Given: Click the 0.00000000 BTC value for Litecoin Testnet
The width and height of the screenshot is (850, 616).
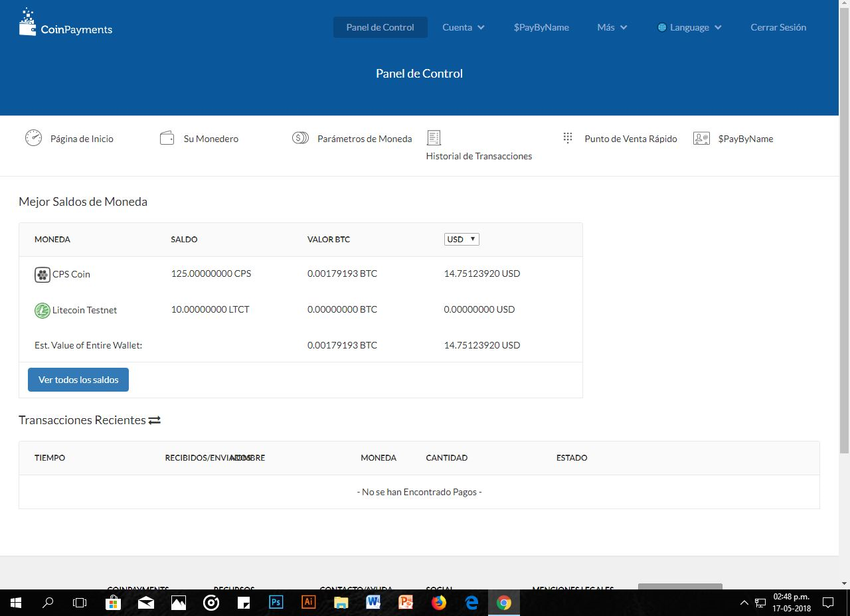Looking at the screenshot, I should click(x=342, y=309).
